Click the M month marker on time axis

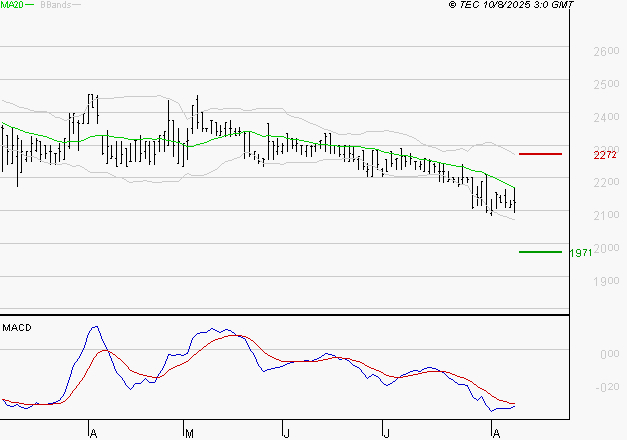pos(190,434)
